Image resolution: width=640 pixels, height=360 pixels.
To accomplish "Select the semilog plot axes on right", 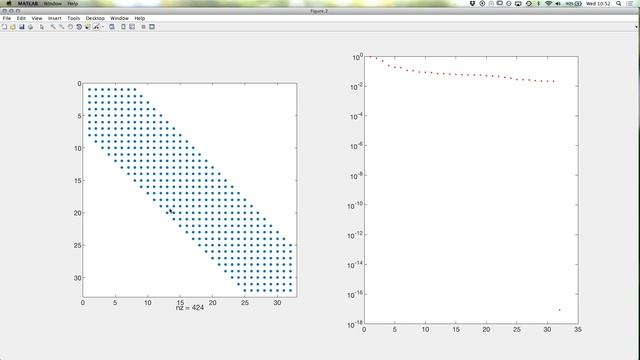I will [471, 190].
